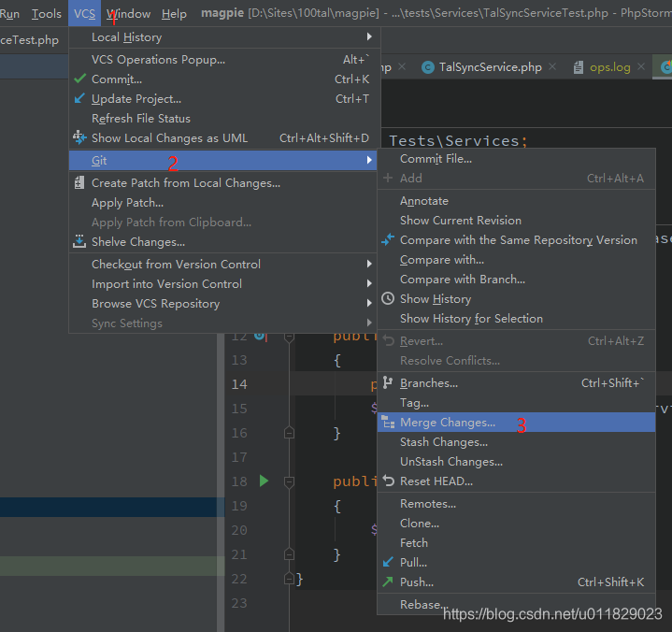Choose Annotate in Git submenu
The height and width of the screenshot is (632, 672).
click(517, 201)
